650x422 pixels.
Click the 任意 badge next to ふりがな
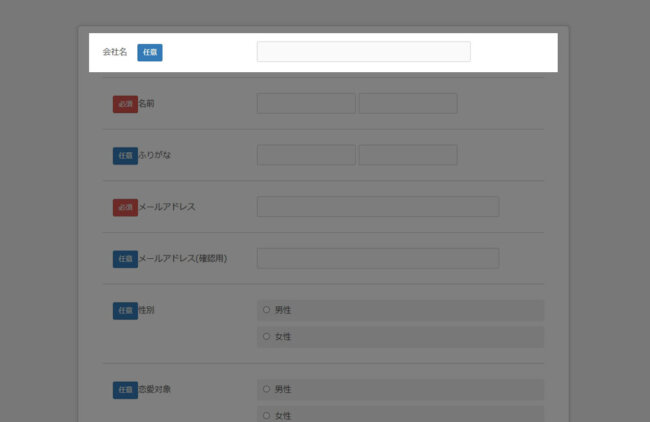[125, 156]
